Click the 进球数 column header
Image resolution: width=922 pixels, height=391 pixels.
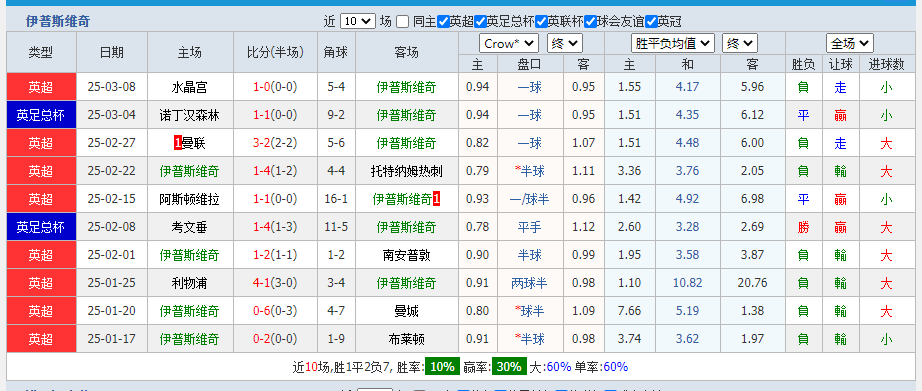[x=886, y=65]
